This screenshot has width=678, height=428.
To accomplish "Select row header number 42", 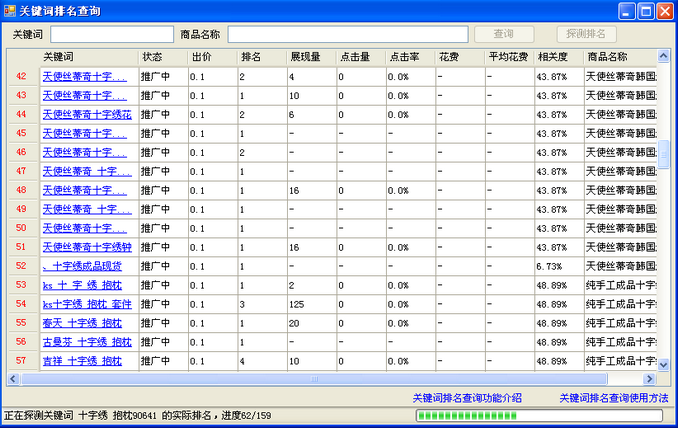I will tap(22, 76).
